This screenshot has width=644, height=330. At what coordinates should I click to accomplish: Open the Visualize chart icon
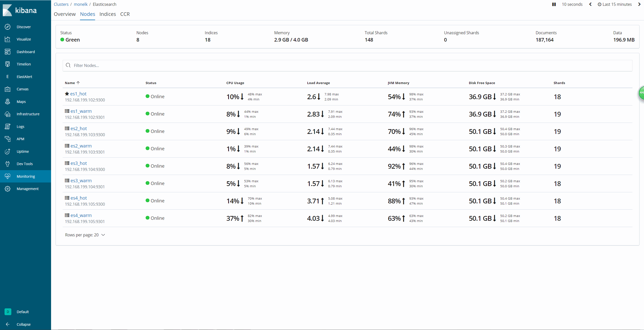8,39
